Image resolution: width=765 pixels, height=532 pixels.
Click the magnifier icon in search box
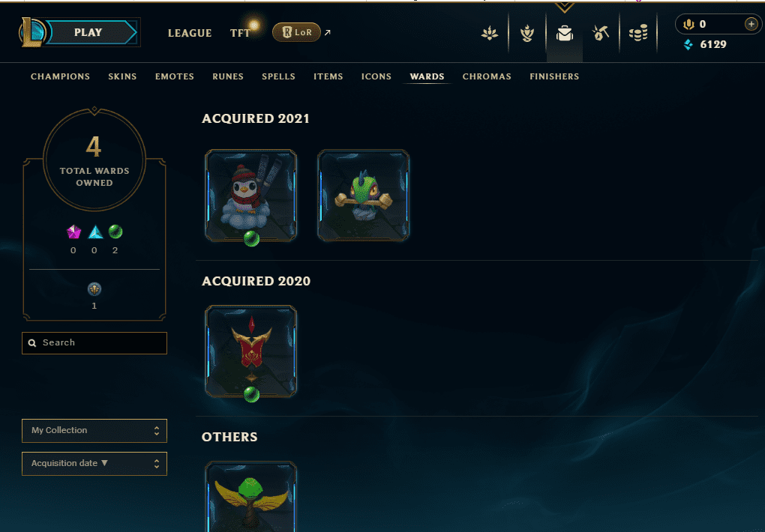point(32,342)
